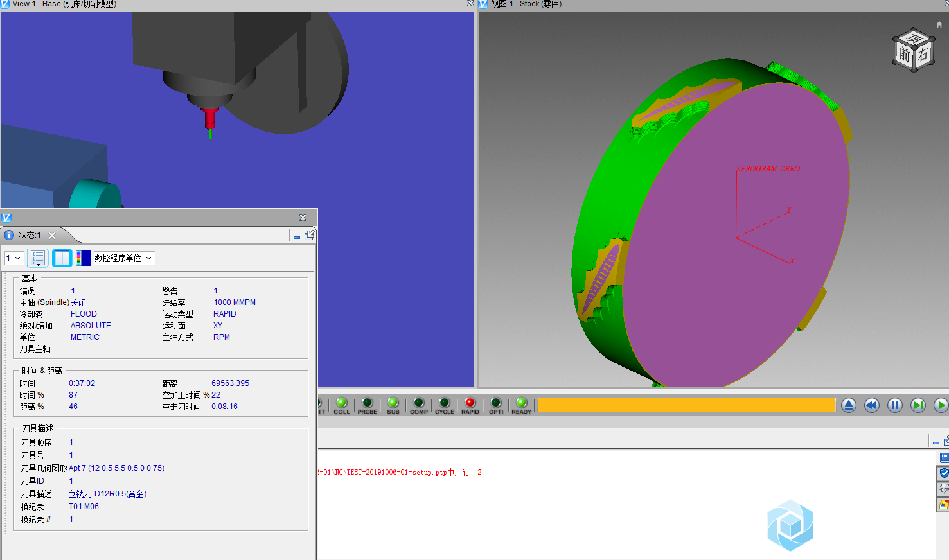Image resolution: width=949 pixels, height=560 pixels.
Task: Close the floating status window
Action: [303, 218]
